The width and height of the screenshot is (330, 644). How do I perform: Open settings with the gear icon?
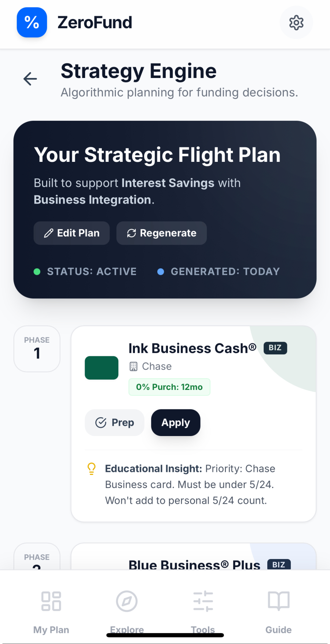click(296, 23)
